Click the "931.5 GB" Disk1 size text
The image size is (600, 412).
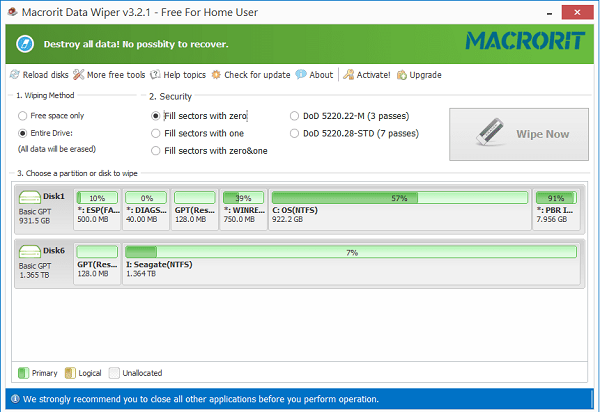pyautogui.click(x=34, y=221)
